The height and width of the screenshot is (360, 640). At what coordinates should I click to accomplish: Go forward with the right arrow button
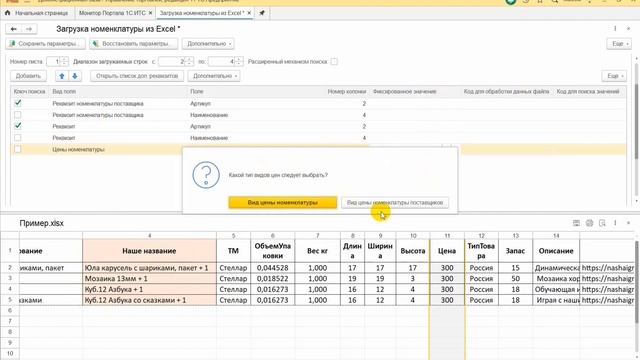coord(29,29)
